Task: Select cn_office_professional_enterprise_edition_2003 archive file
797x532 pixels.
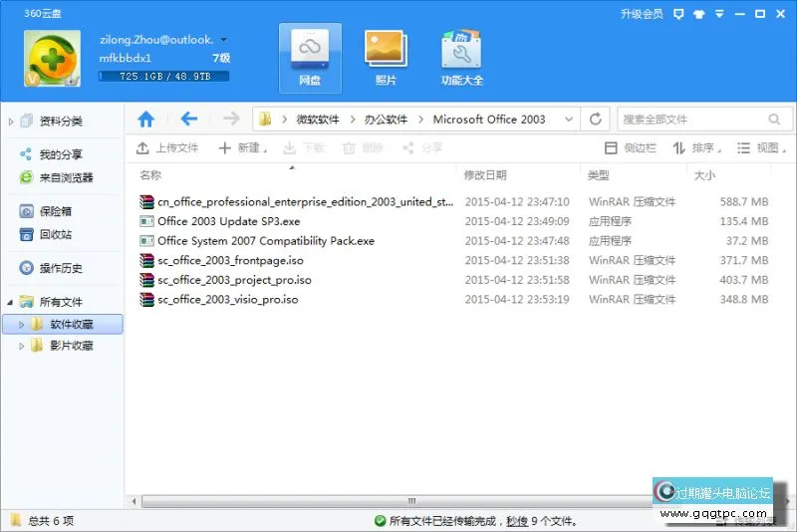Action: click(x=453, y=201)
